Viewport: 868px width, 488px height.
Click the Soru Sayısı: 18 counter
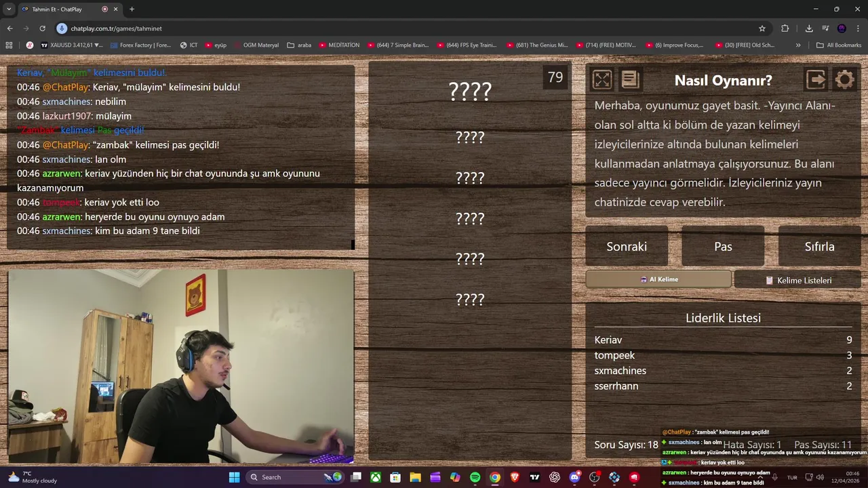point(627,445)
